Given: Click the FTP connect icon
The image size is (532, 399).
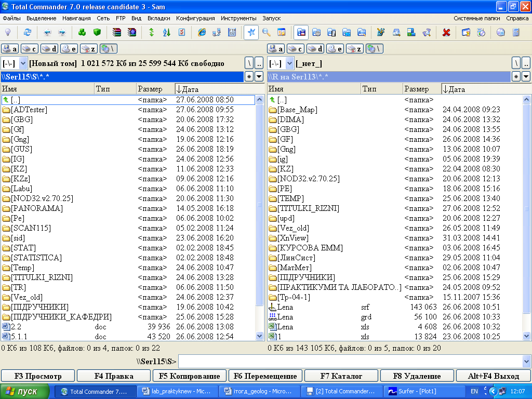Looking at the screenshot, I should point(232,32).
